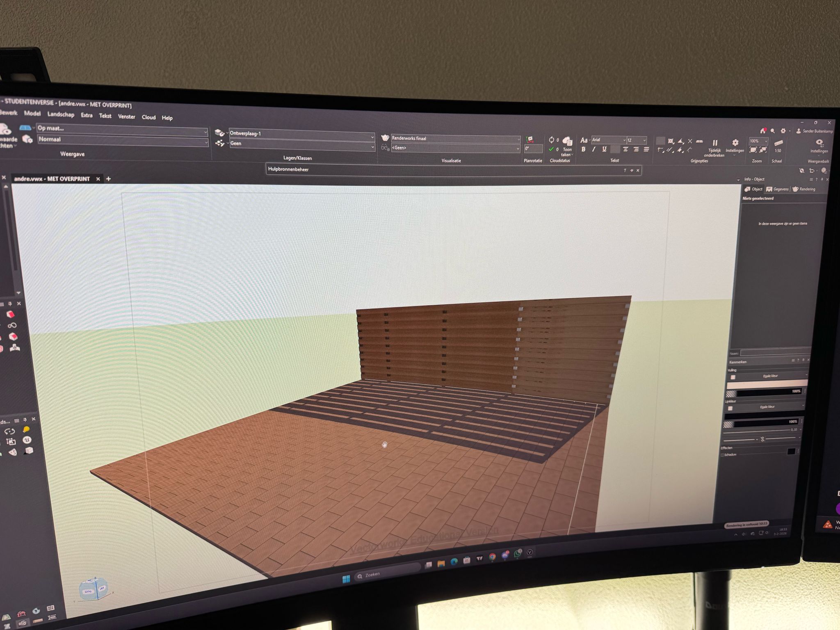
Task: Open Google Chrome from the taskbar
Action: tap(492, 557)
